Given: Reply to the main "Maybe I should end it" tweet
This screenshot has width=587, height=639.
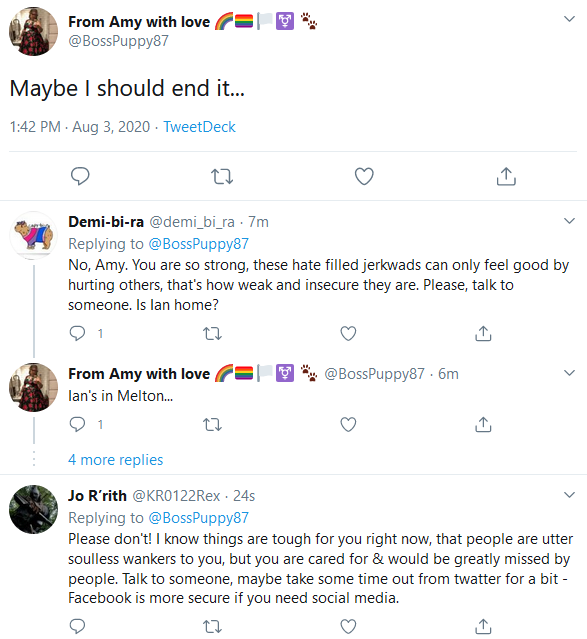Looking at the screenshot, I should [80, 176].
